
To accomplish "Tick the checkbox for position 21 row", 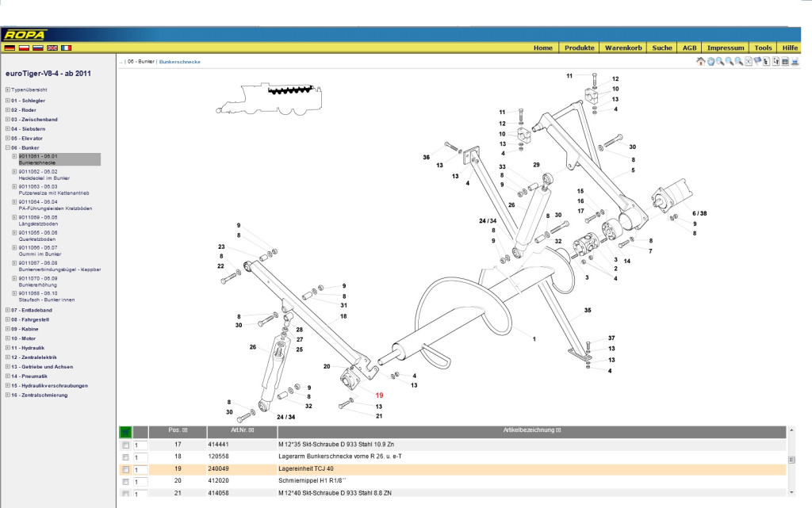I will coord(125,494).
